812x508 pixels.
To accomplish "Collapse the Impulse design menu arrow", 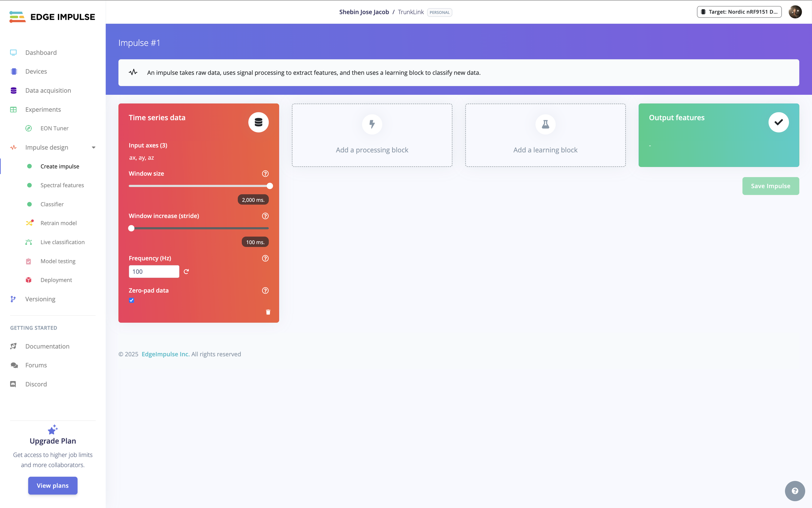I will click(94, 147).
